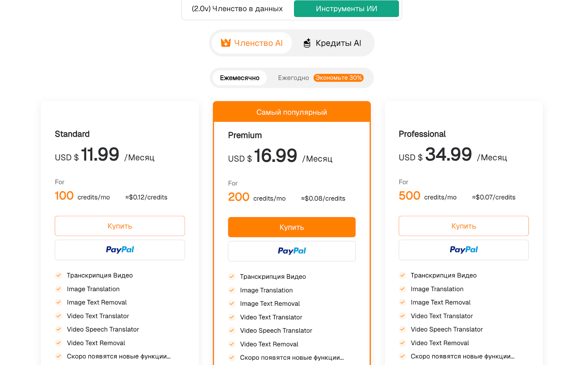Click checkmark icon beside Standard Image Translation
Image resolution: width=588 pixels, height=365 pixels.
tap(59, 289)
